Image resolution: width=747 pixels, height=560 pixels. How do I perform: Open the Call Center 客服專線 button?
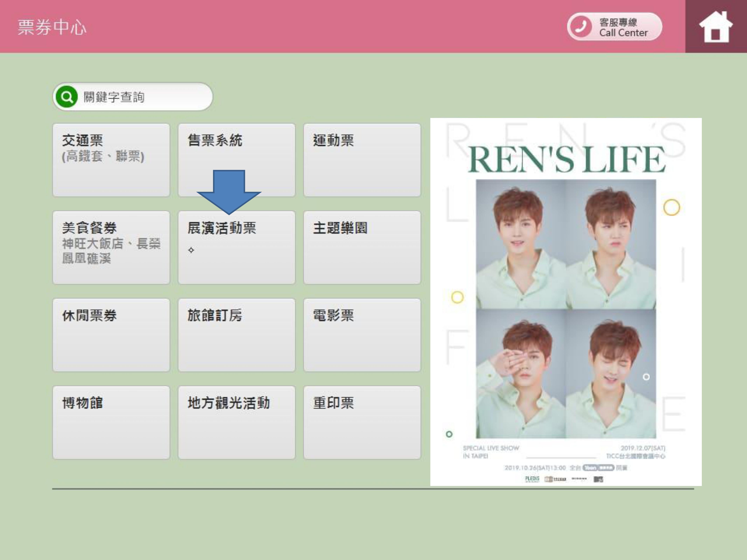point(615,27)
